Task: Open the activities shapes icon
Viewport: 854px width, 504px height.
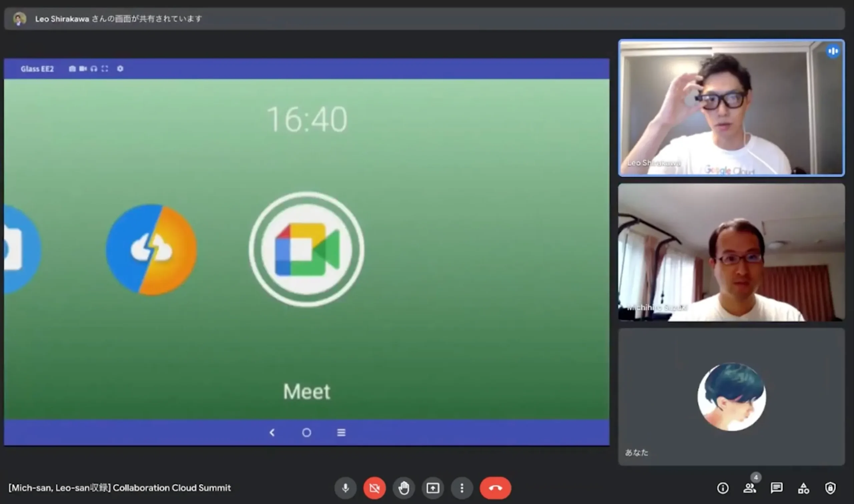Action: tap(803, 488)
